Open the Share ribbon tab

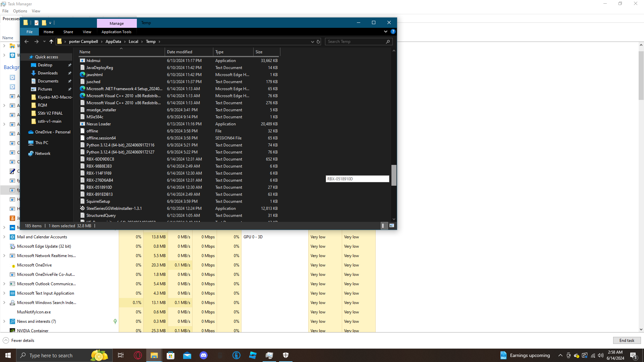point(68,32)
